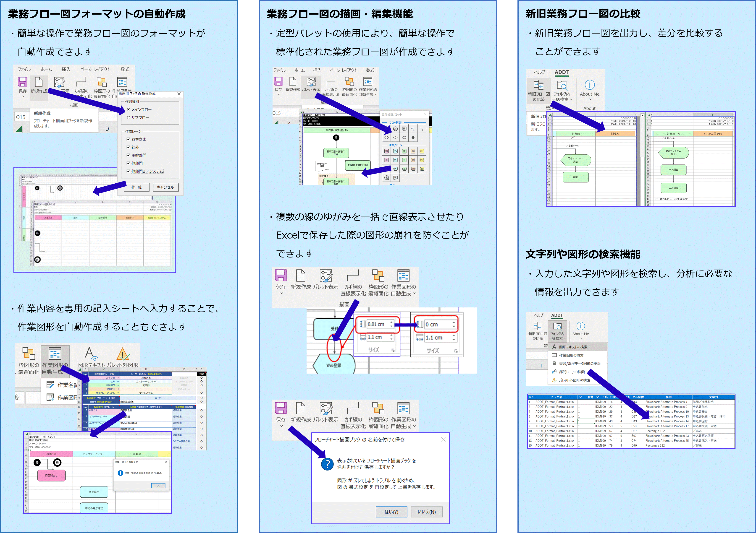The image size is (756, 533).
Task: Select the black cross shape in the palette
Action: [x=413, y=138]
